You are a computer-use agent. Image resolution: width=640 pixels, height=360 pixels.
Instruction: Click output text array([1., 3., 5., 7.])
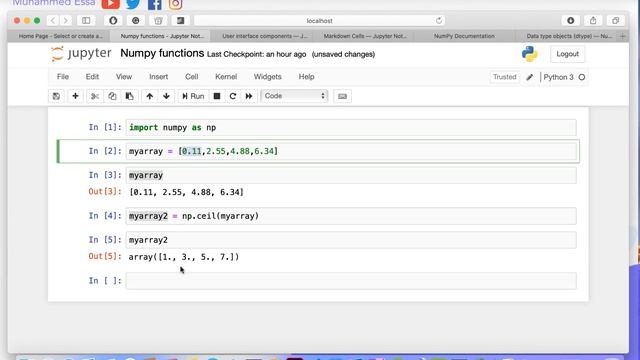click(184, 257)
